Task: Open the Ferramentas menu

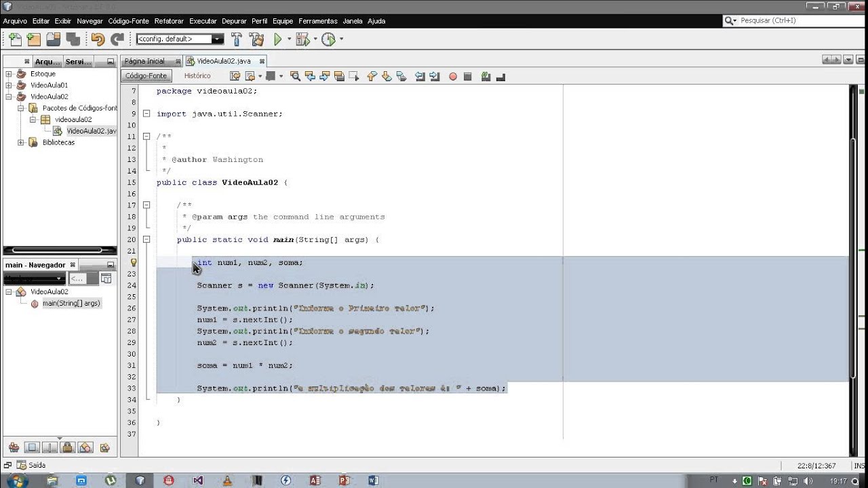Action: pyautogui.click(x=318, y=21)
